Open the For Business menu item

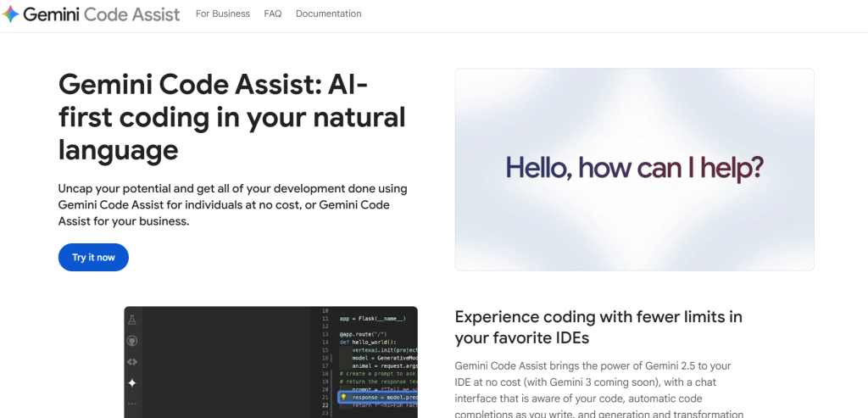click(x=222, y=14)
